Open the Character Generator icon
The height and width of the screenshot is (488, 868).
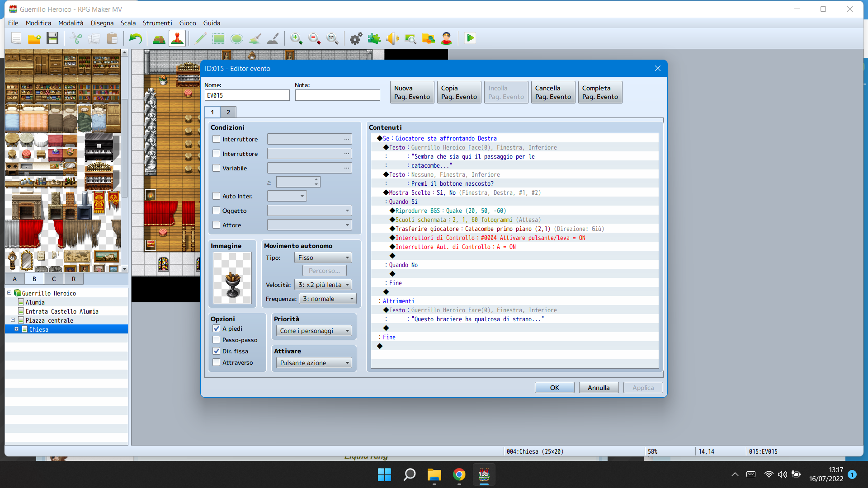point(446,38)
